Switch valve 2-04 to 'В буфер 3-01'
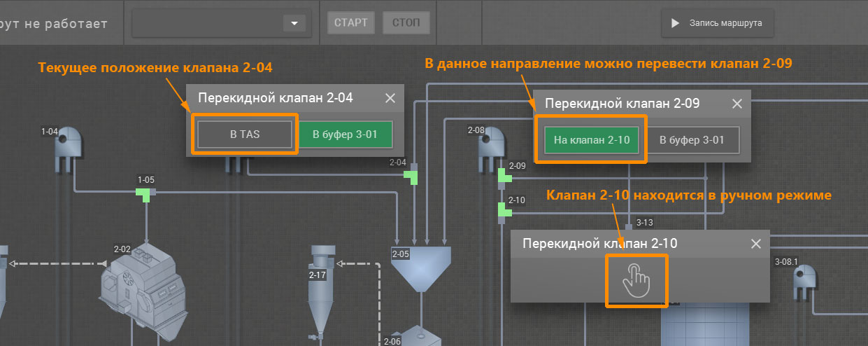The image size is (868, 346). (x=346, y=134)
